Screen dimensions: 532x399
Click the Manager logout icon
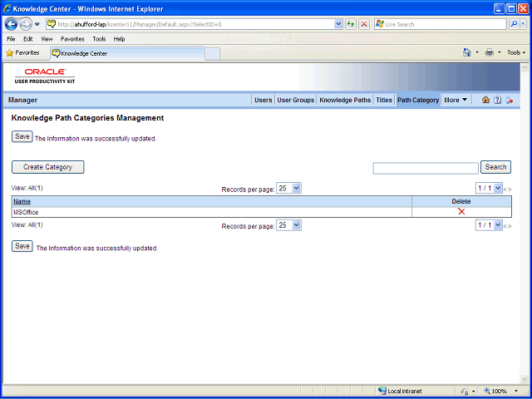tap(510, 100)
